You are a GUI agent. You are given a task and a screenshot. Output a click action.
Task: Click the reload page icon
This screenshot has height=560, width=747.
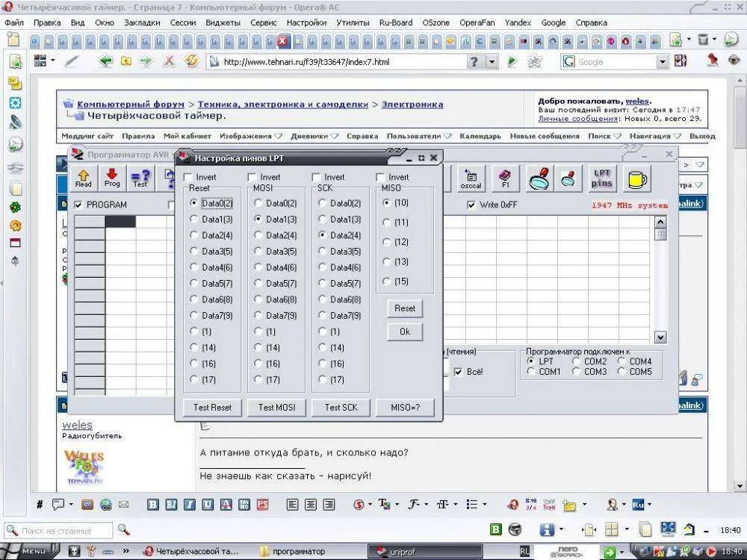(x=191, y=61)
